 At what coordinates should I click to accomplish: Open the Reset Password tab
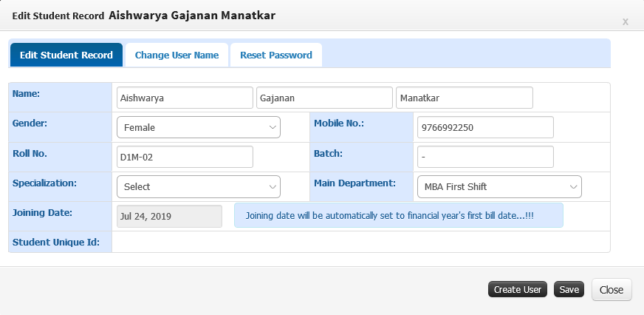276,55
